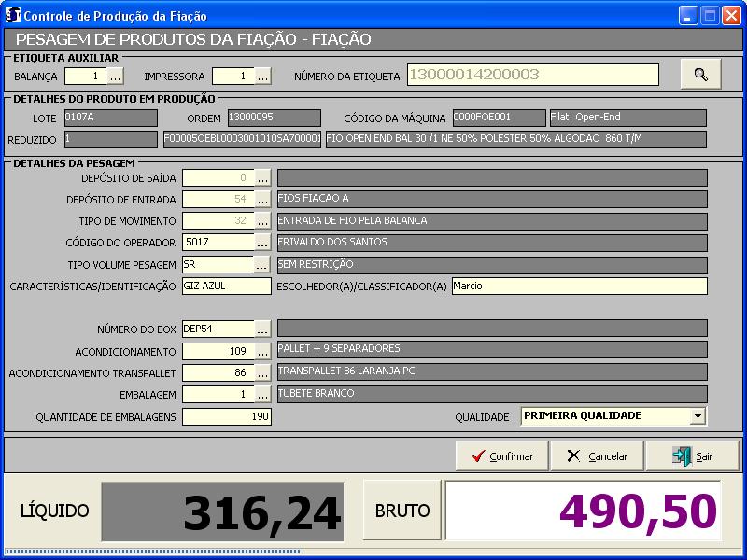Click the Características/Identificação field with GIZ AZUL
Screen dimensions: 747x560
226,287
